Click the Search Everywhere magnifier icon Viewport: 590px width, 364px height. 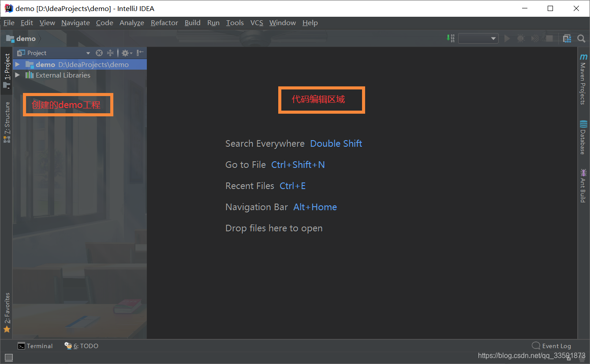pos(581,39)
